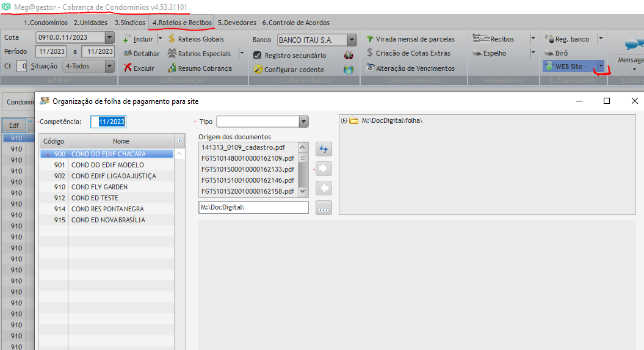Image resolution: width=644 pixels, height=350 pixels.
Task: Toggle the Registro secundário checkbox
Action: click(x=257, y=56)
